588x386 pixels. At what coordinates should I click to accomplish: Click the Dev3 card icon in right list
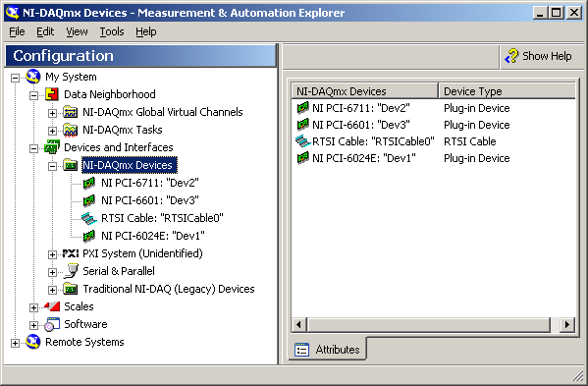(x=302, y=125)
